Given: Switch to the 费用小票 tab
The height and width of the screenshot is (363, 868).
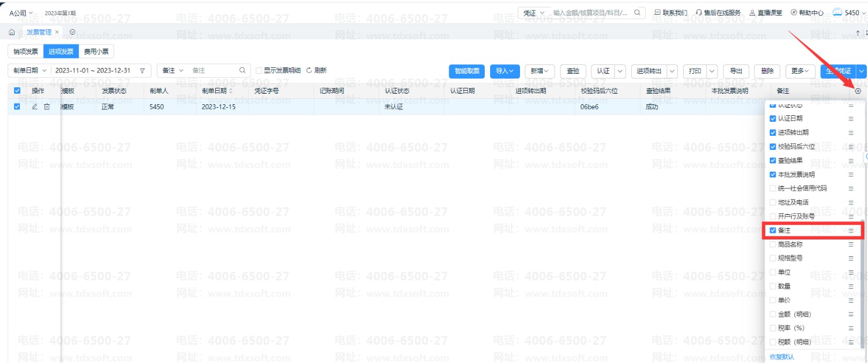Looking at the screenshot, I should point(96,52).
